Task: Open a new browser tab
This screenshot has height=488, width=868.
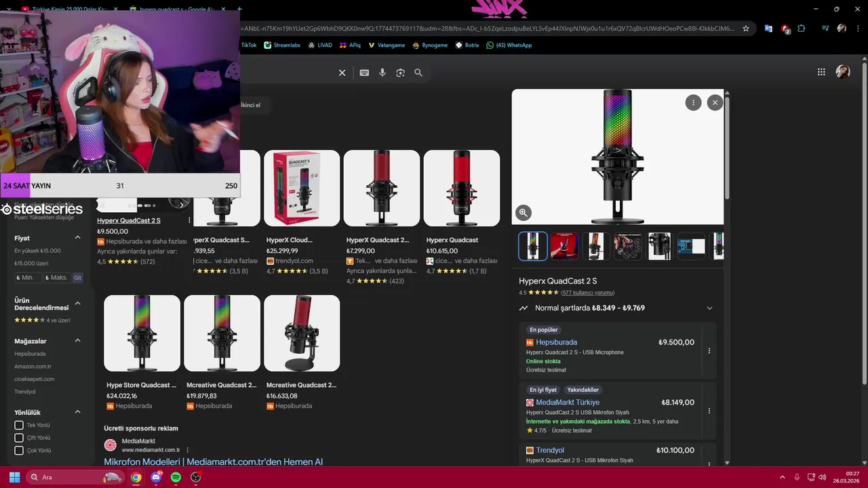Action: pyautogui.click(x=239, y=9)
